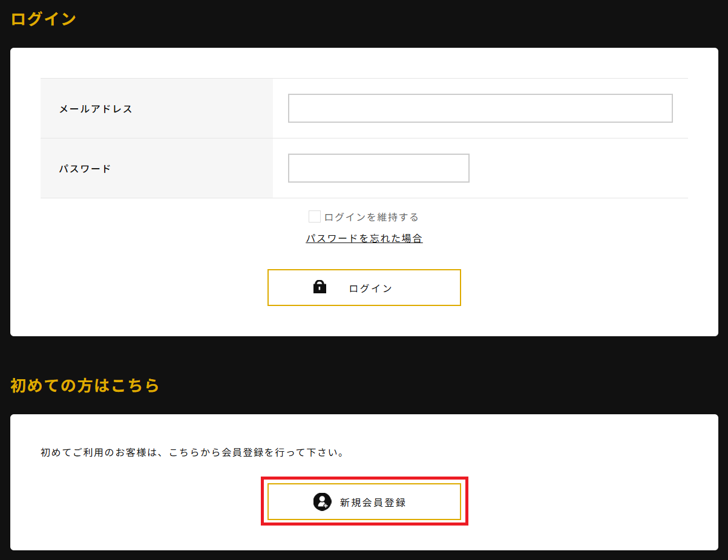The width and height of the screenshot is (728, 560).
Task: Click the 初めてご利用のお客様は description text
Action: [192, 452]
